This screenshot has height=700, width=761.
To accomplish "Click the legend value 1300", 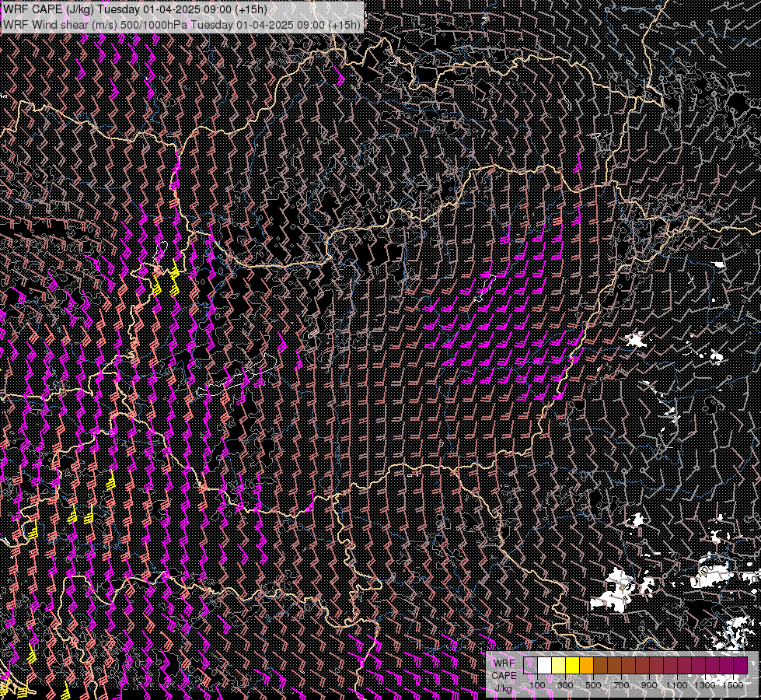I will click(705, 685).
